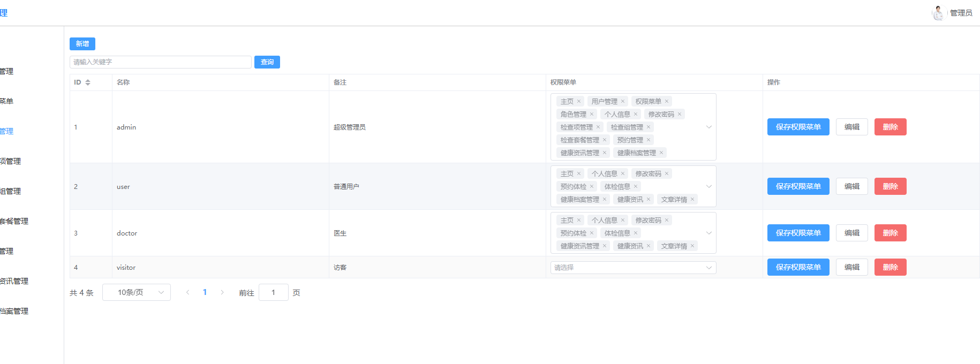
Task: Remove 文章详情 tag in doctor row
Action: click(692, 246)
